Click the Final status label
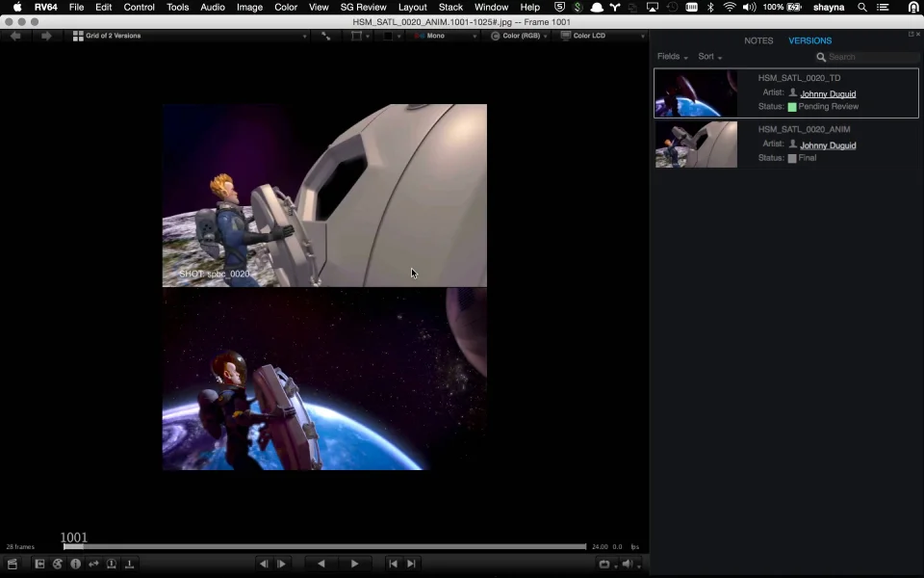 pyautogui.click(x=807, y=158)
